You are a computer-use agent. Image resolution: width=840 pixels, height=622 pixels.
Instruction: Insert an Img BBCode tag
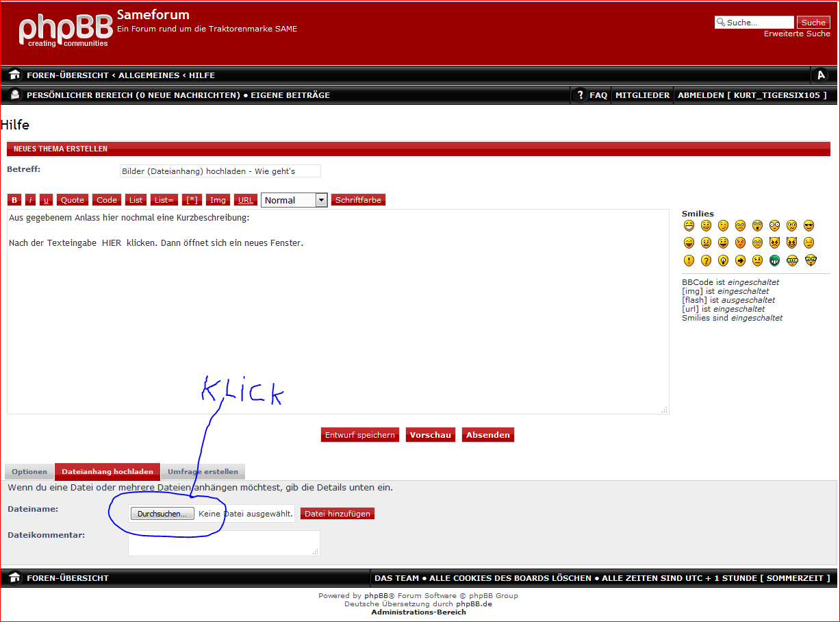(218, 200)
